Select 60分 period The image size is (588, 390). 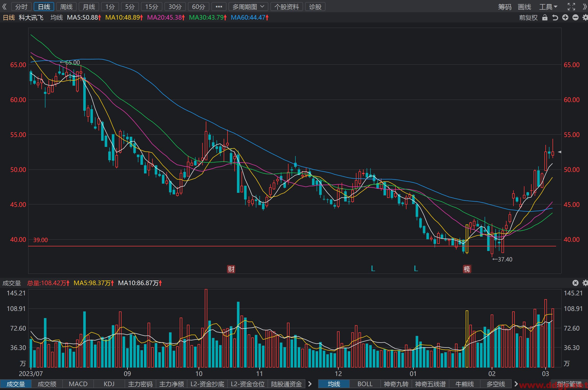click(x=199, y=7)
